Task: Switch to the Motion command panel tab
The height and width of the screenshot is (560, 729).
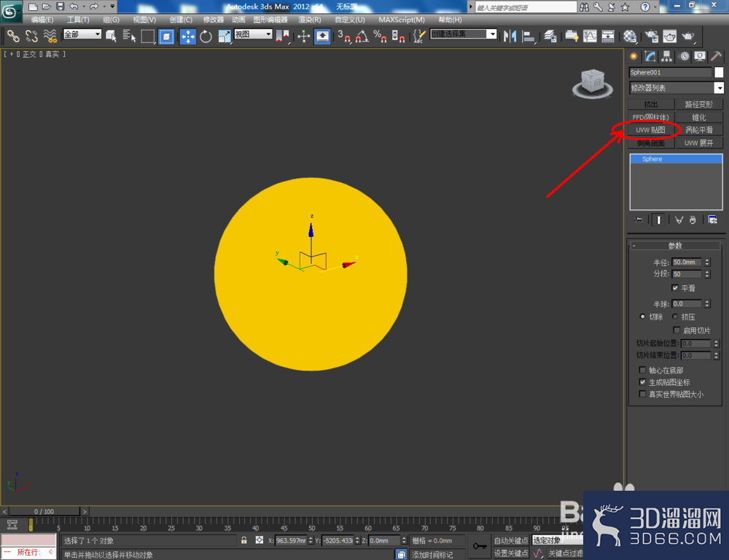Action: click(684, 56)
